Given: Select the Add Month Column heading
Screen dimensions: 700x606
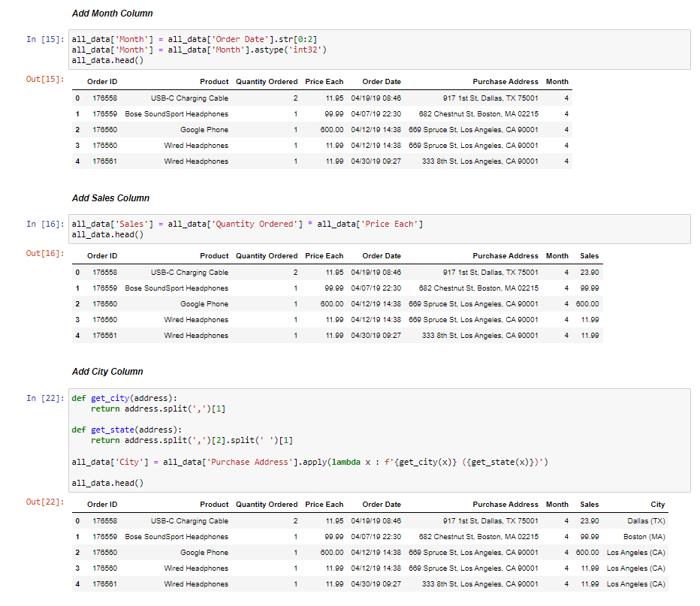Looking at the screenshot, I should pos(113,13).
